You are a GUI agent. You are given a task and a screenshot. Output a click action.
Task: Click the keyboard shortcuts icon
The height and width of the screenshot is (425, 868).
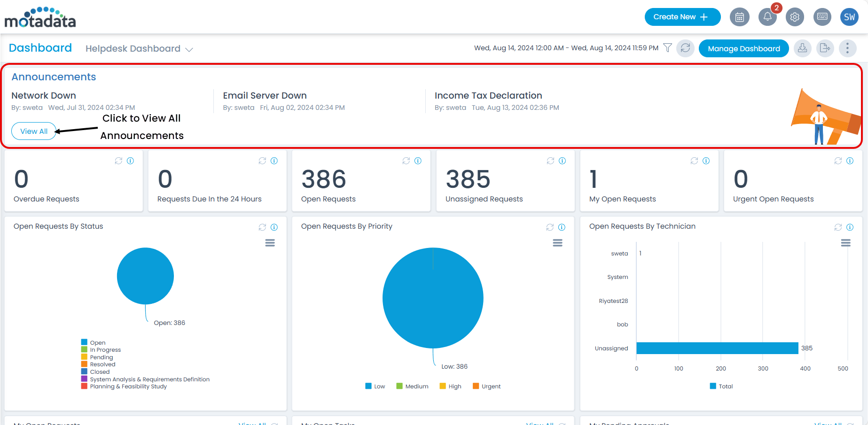coord(822,17)
